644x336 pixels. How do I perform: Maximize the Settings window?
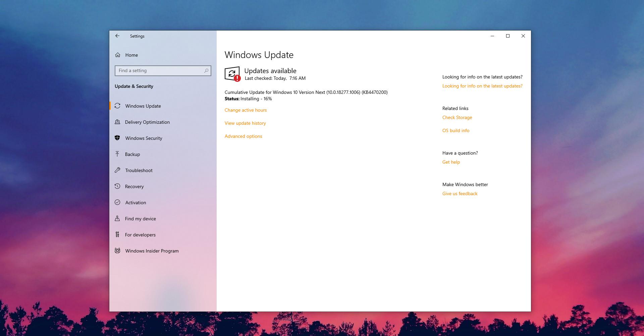point(508,36)
